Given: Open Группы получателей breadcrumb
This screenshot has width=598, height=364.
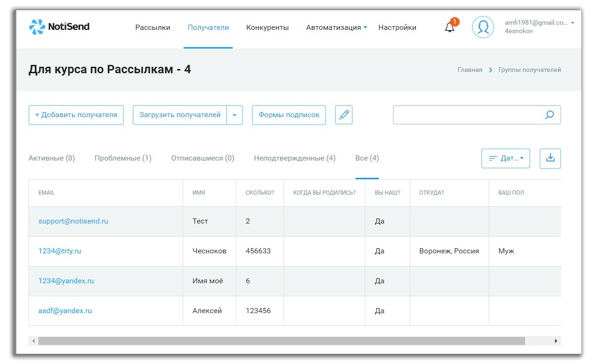Looking at the screenshot, I should tap(530, 70).
